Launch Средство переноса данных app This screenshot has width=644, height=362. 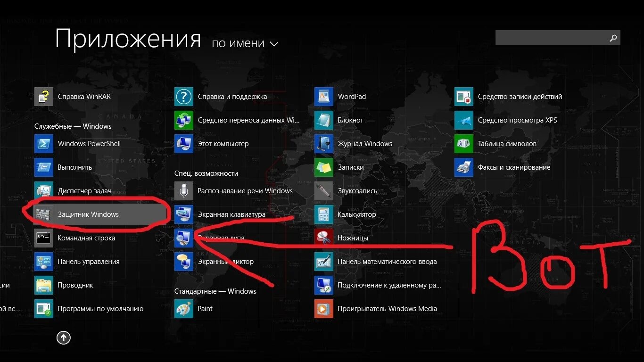click(x=237, y=120)
